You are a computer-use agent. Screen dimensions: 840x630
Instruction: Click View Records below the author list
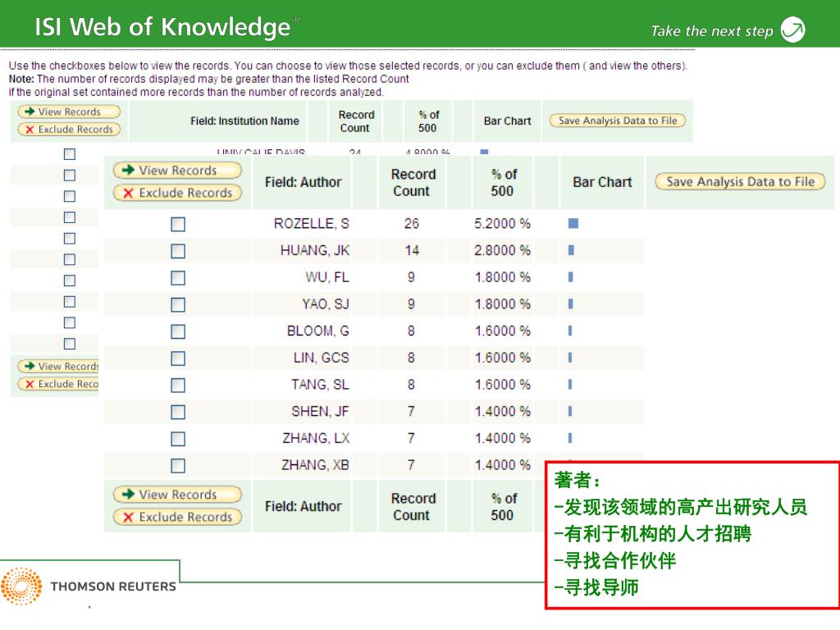coord(177,495)
